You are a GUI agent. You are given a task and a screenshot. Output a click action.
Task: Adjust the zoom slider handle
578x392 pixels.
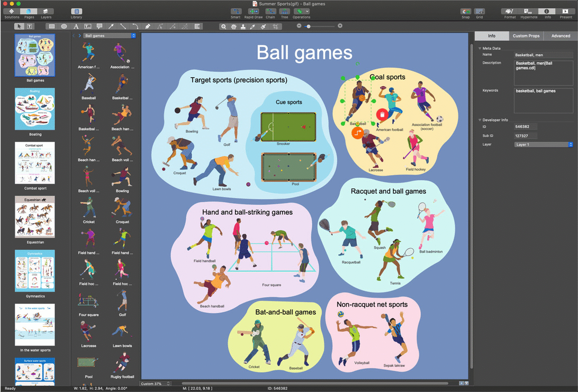(x=309, y=26)
